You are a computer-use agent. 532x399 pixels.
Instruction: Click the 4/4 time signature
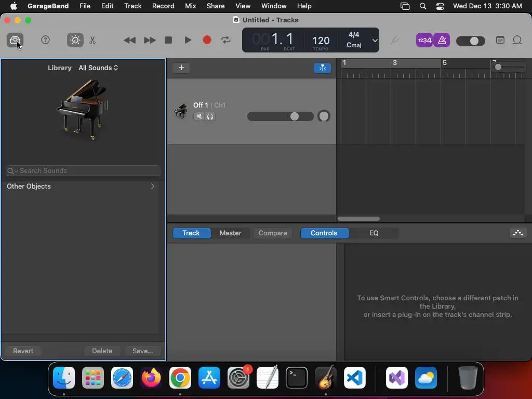pos(354,35)
